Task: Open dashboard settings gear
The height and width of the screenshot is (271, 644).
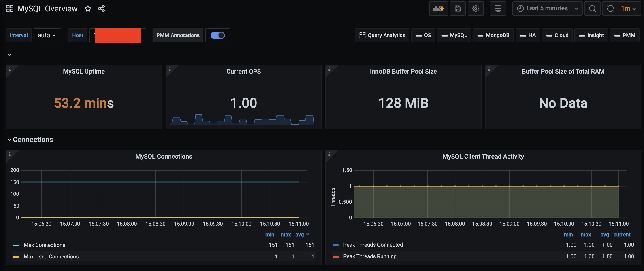Action: [476, 9]
